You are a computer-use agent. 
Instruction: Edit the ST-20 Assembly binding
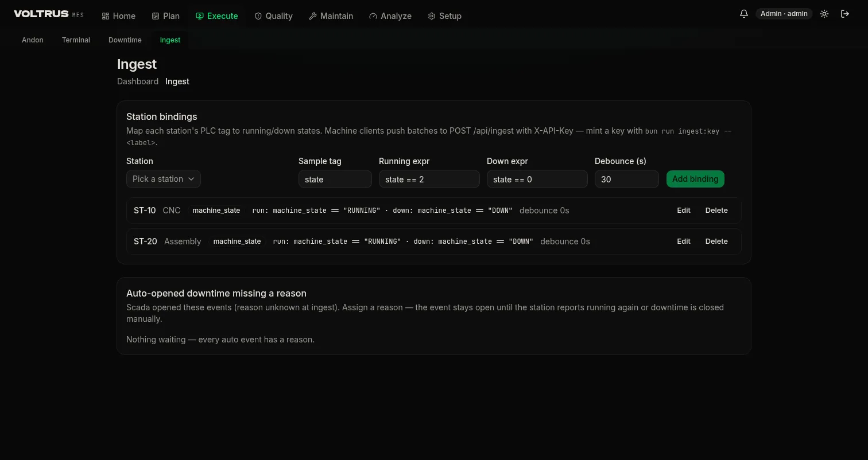[x=684, y=241]
